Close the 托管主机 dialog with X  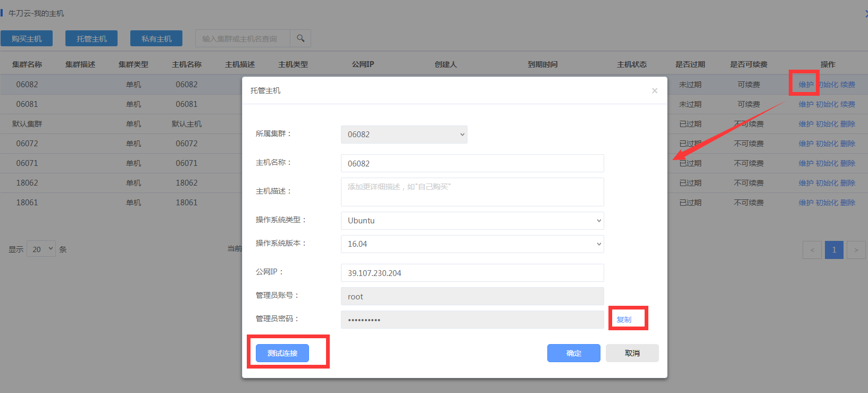pos(655,91)
